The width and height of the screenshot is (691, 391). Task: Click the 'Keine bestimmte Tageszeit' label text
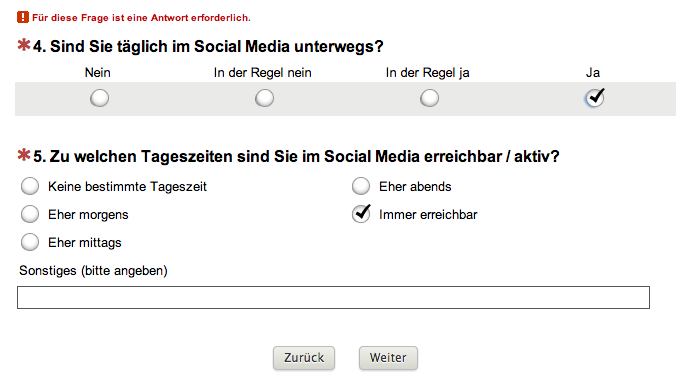(127, 186)
